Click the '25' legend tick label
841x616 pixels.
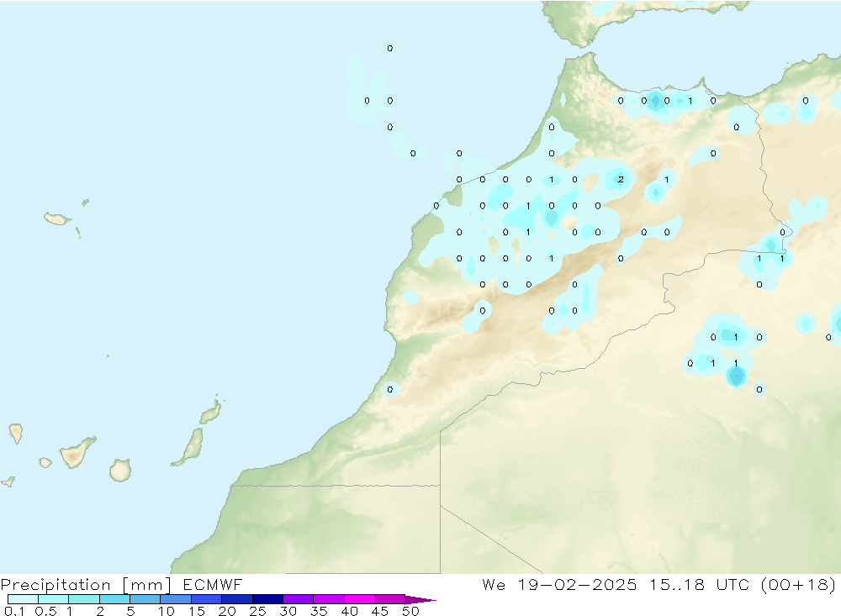(257, 611)
